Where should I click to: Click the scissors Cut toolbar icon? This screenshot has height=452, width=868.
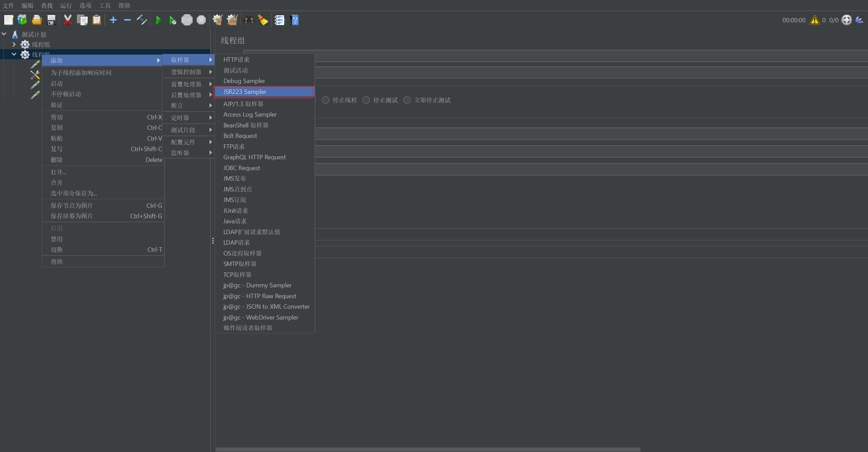(68, 20)
